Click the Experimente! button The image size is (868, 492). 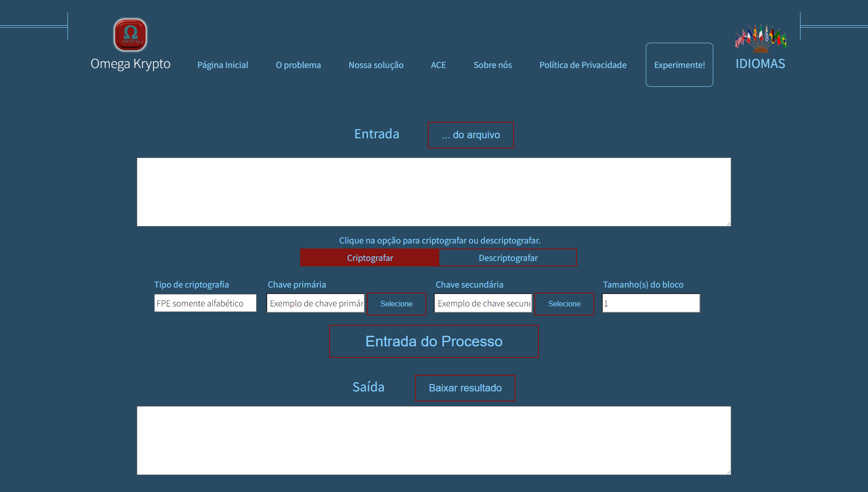point(679,65)
